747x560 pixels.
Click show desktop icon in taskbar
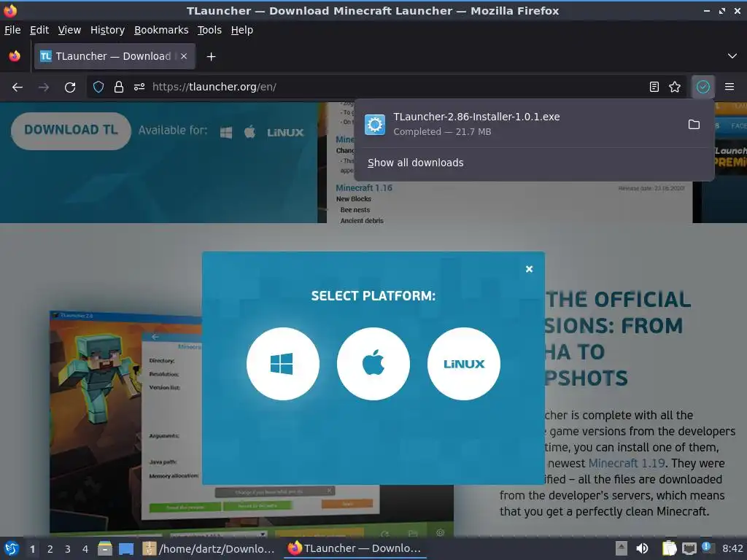126,548
